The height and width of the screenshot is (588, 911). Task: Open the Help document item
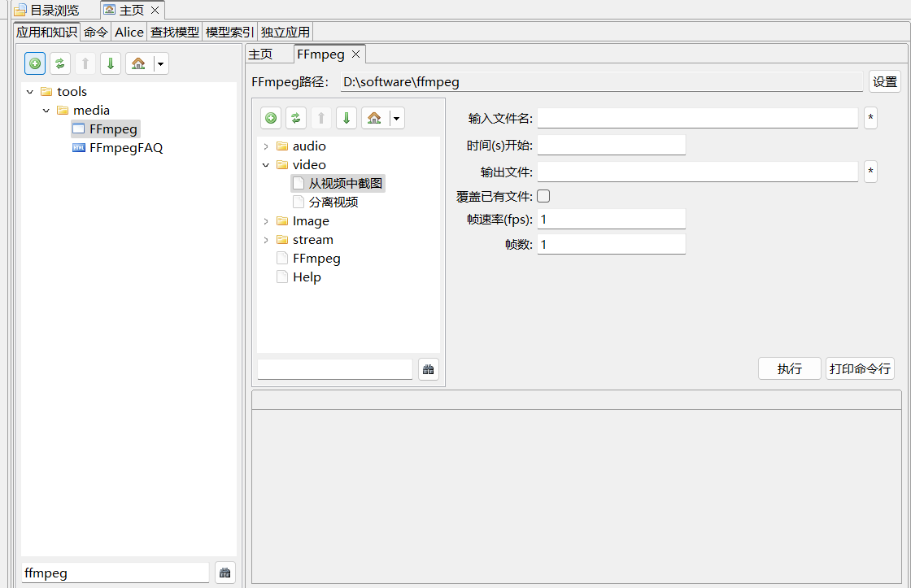point(299,277)
